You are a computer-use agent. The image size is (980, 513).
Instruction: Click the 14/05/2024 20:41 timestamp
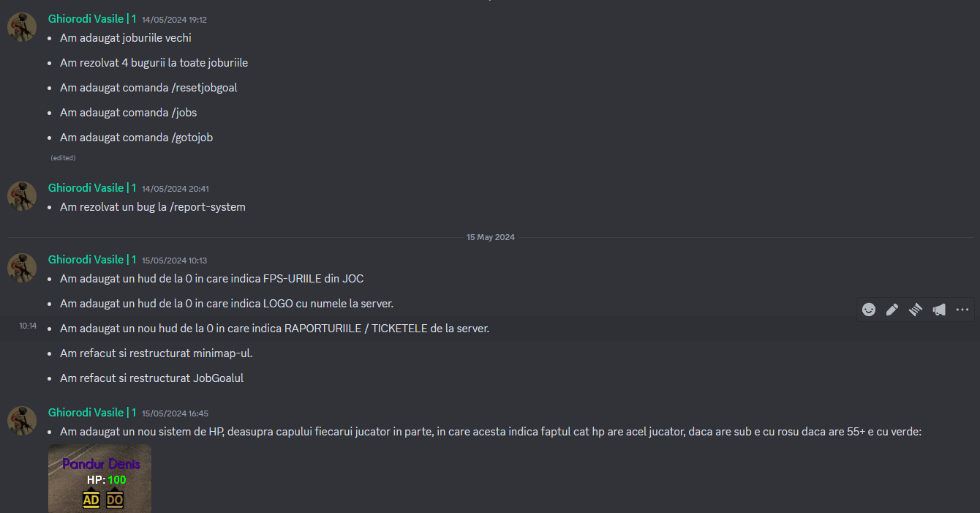176,189
